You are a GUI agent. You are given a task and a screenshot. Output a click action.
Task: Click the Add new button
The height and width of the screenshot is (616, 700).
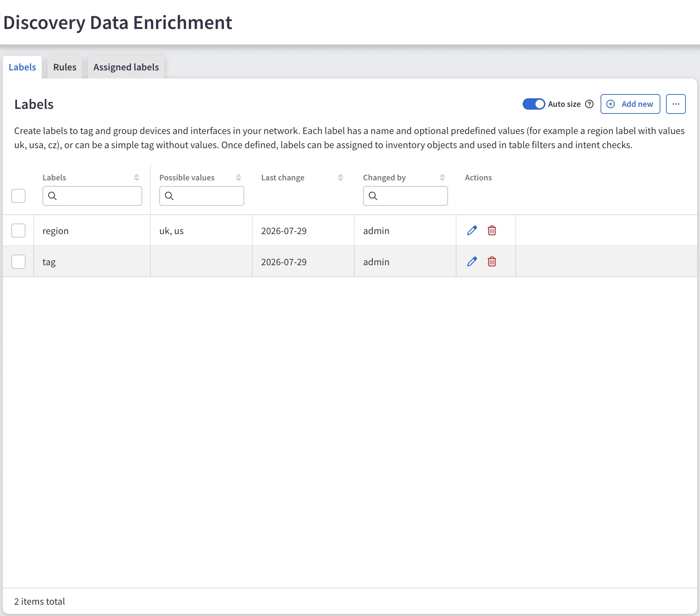(x=630, y=104)
